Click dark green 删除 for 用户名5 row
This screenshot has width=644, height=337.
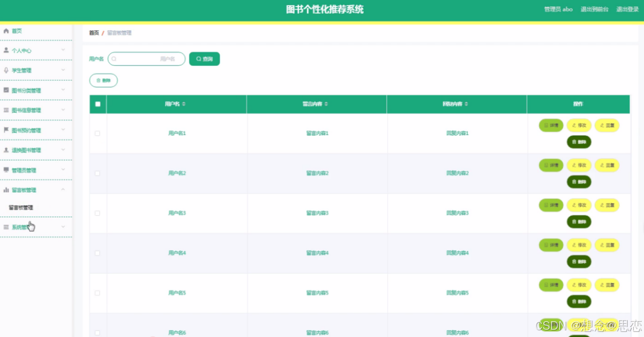579,301
